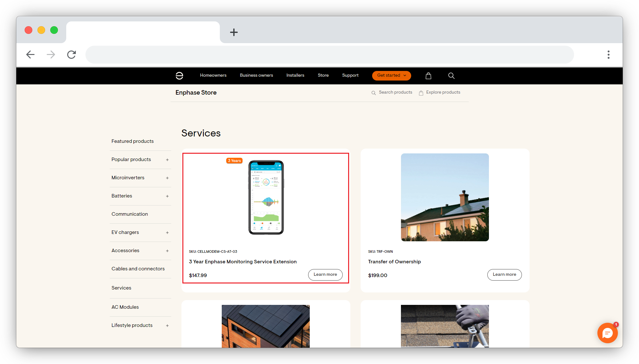Go to the Store page
This screenshot has height=364, width=639.
323,75
